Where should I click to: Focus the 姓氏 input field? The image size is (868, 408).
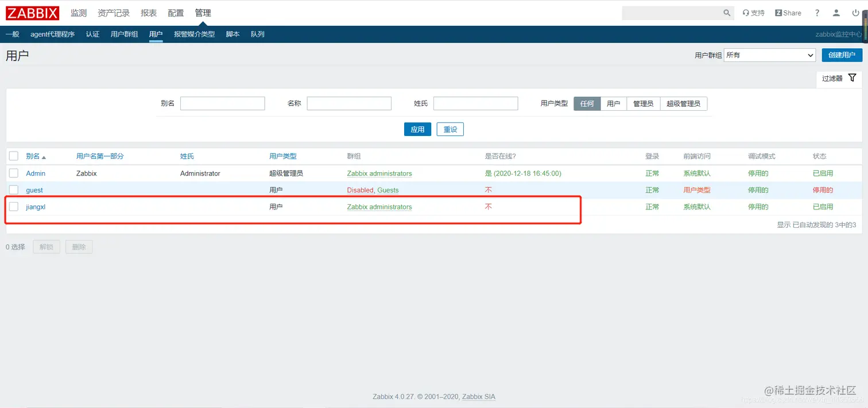pos(476,103)
